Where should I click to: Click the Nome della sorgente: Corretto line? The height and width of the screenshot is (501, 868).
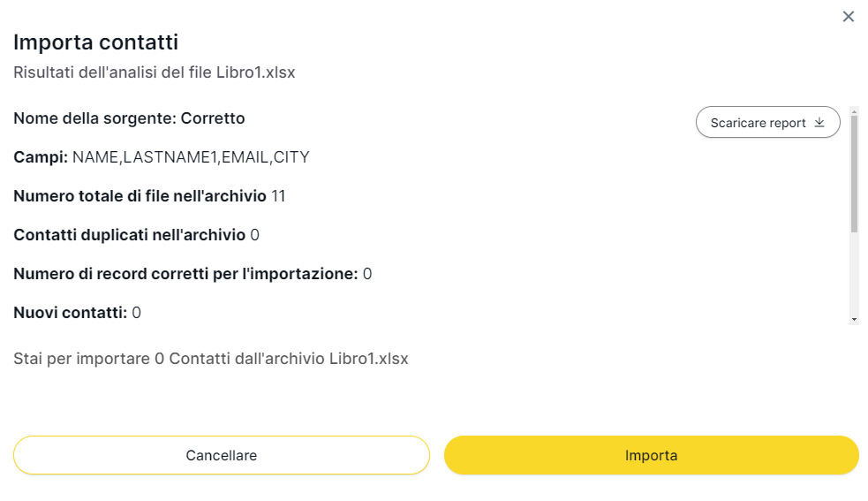[129, 118]
